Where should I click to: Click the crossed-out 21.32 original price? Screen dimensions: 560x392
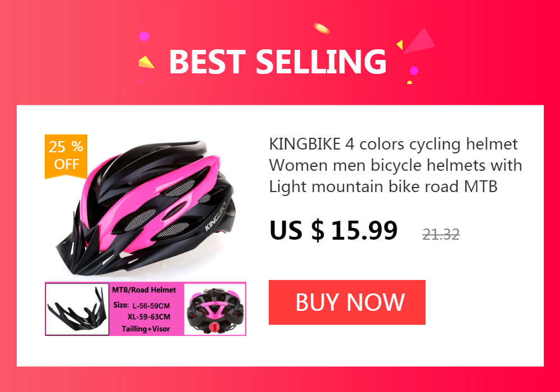(x=441, y=235)
